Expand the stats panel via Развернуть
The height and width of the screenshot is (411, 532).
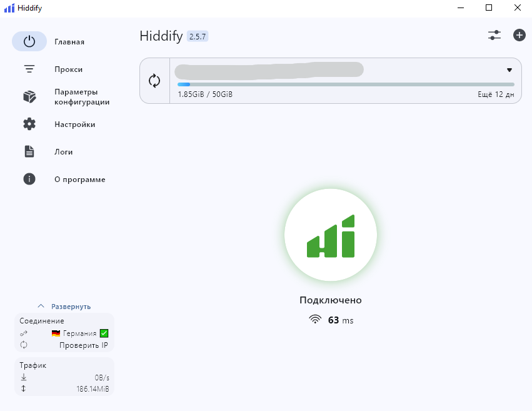[x=71, y=307]
